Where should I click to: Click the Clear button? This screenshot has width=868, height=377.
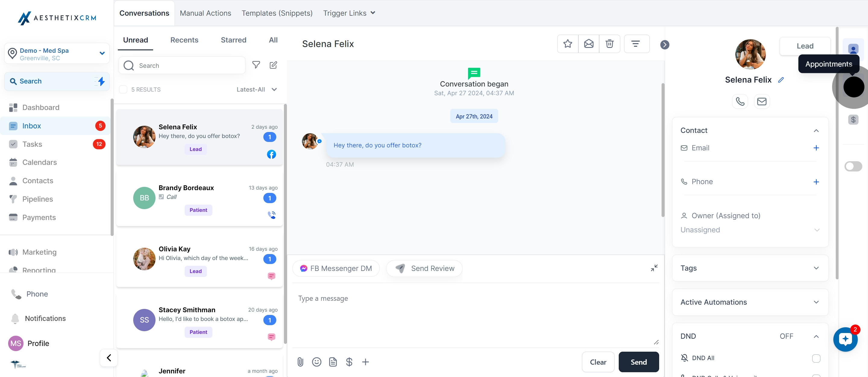point(598,362)
